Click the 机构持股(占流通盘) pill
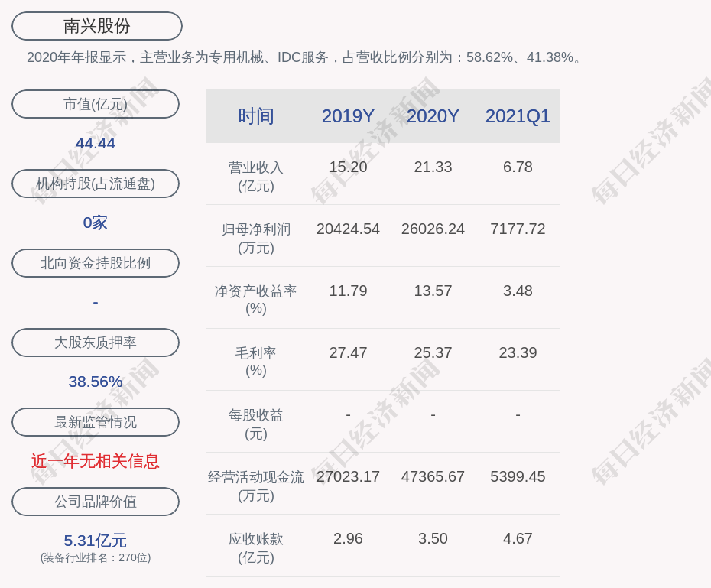This screenshot has width=711, height=588. tap(96, 184)
